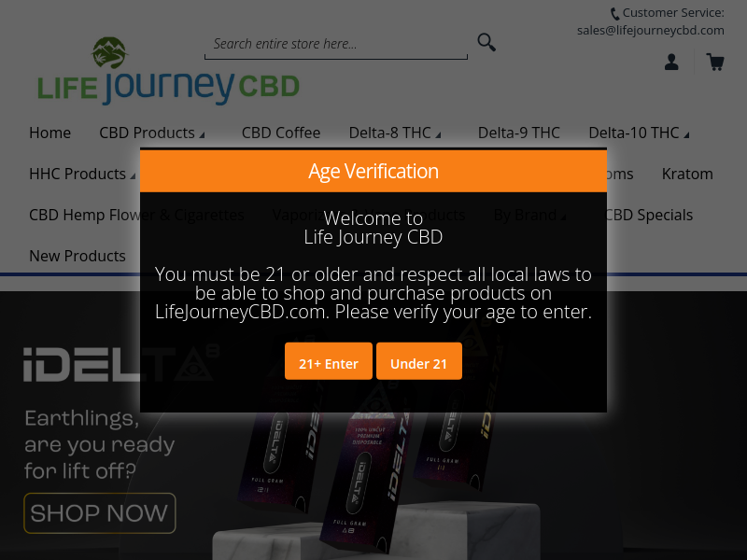Click the magnifying glass search icon

pos(486,42)
